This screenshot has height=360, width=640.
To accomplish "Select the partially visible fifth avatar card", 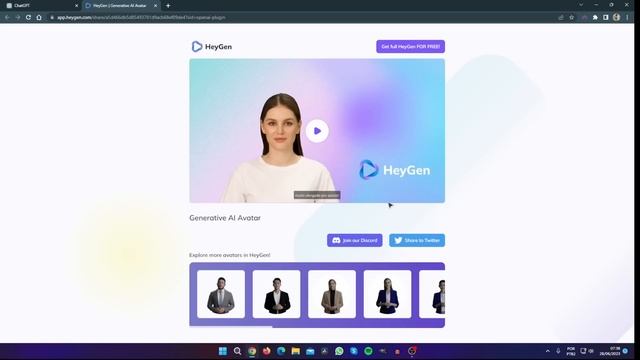I will click(432, 294).
